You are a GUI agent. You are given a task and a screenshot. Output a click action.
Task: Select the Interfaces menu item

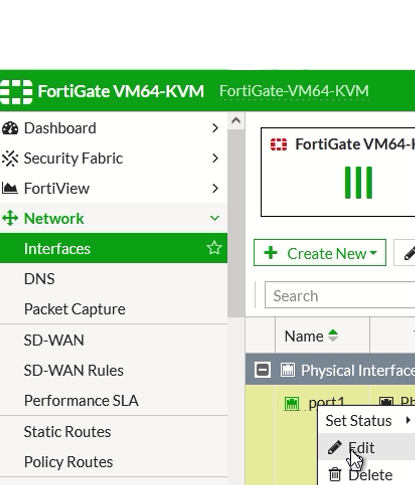[x=114, y=248]
